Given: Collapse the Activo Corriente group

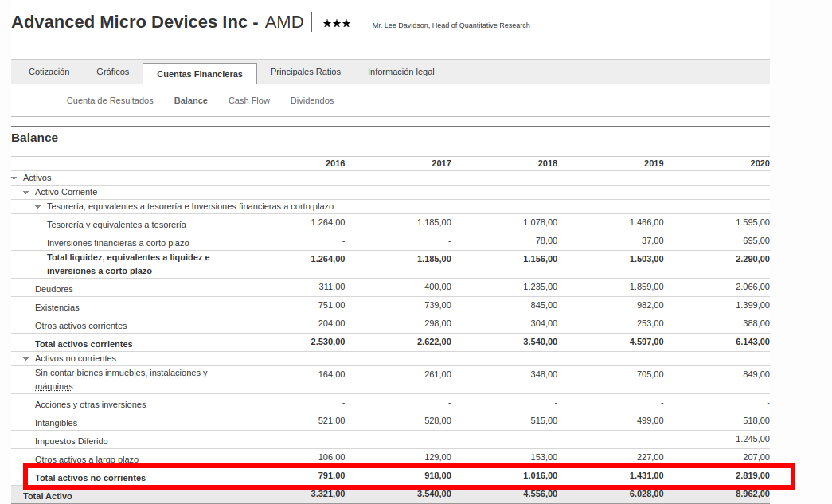Looking at the screenshot, I should [26, 193].
